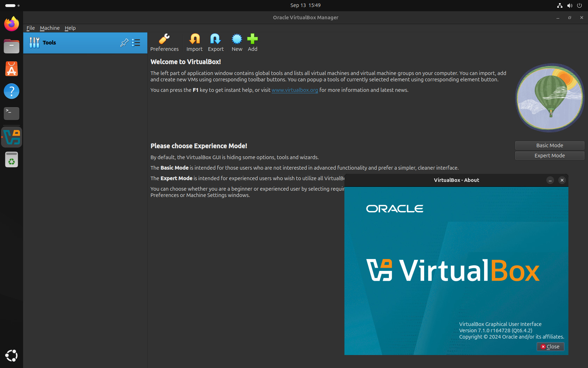Open the Files manager dock icon
The width and height of the screenshot is (588, 368).
coord(12,46)
